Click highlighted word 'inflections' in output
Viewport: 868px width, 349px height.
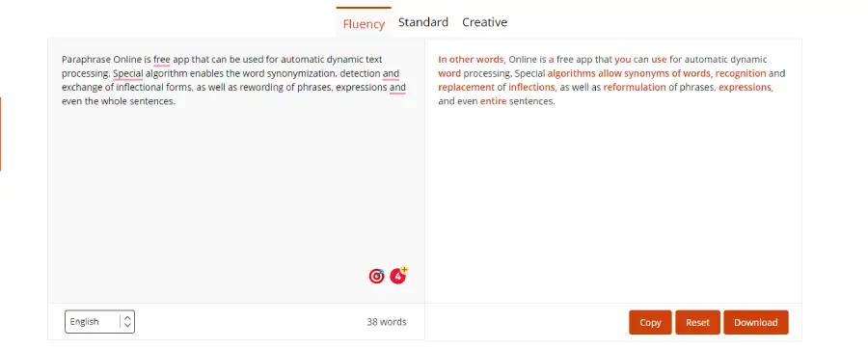(x=531, y=88)
